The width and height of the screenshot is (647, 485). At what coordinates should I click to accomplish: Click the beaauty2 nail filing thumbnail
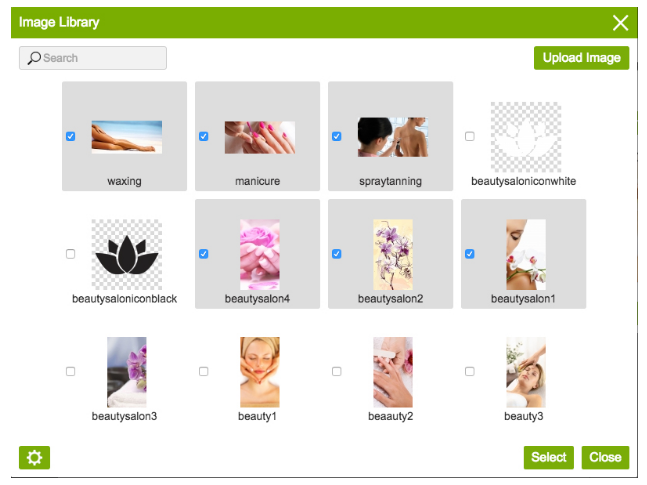(x=393, y=372)
